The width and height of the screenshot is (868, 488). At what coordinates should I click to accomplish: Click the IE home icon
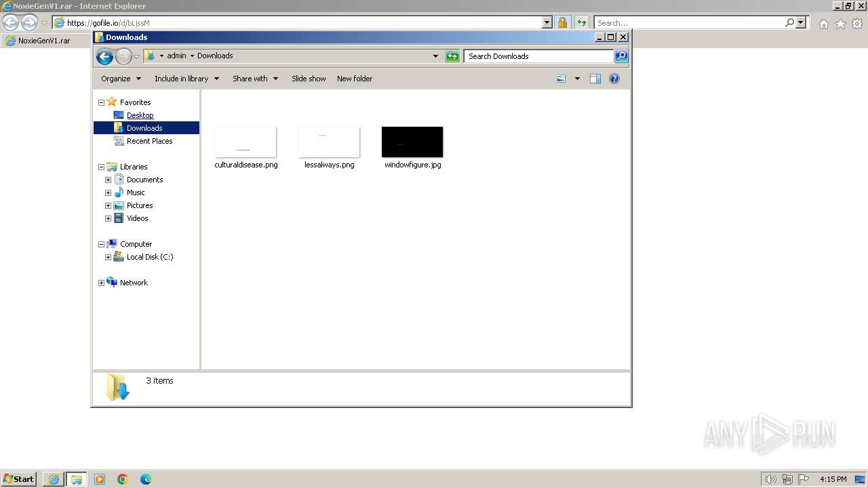click(823, 24)
